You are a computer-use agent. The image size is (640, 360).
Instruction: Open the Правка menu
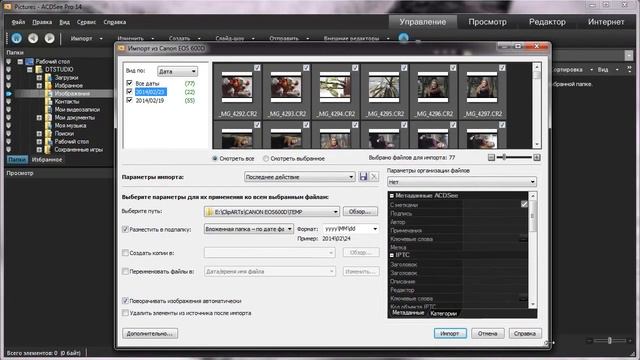(x=42, y=22)
